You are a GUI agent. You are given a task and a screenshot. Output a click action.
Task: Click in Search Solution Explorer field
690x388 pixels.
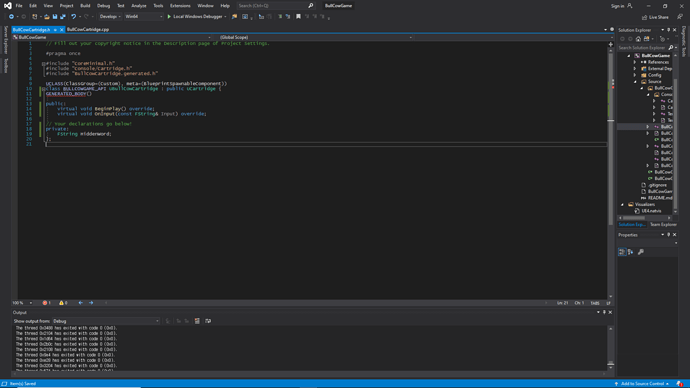point(642,48)
